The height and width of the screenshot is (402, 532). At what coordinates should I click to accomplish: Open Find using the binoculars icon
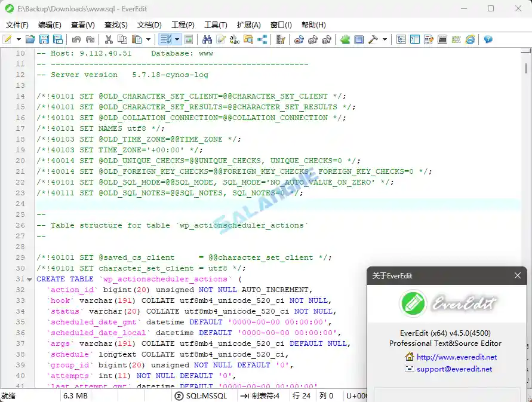(207, 39)
